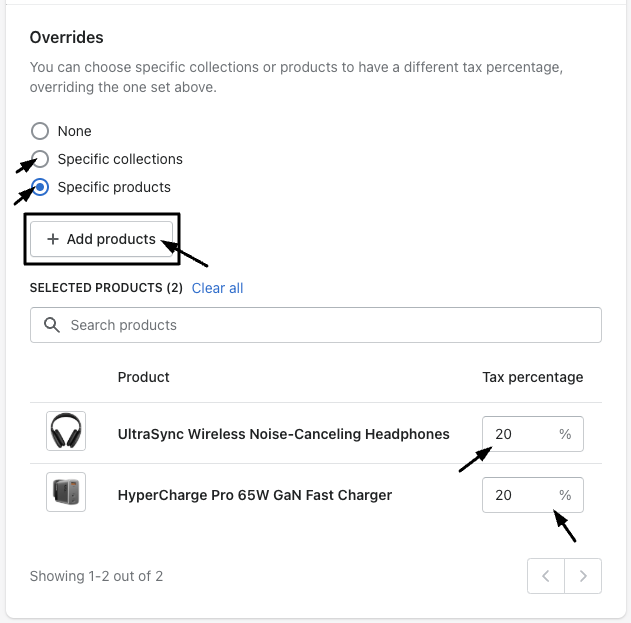Edit tax percentage for UltraSync Headphones
The image size is (631, 623).
(520, 434)
